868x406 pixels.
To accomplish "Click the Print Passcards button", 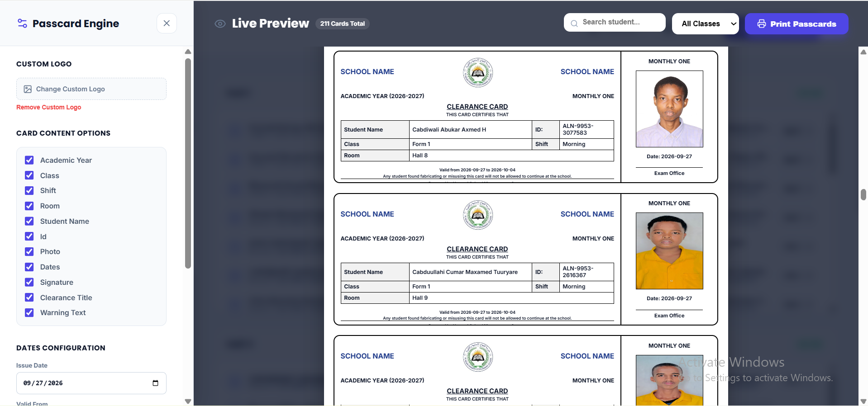I will tap(796, 24).
